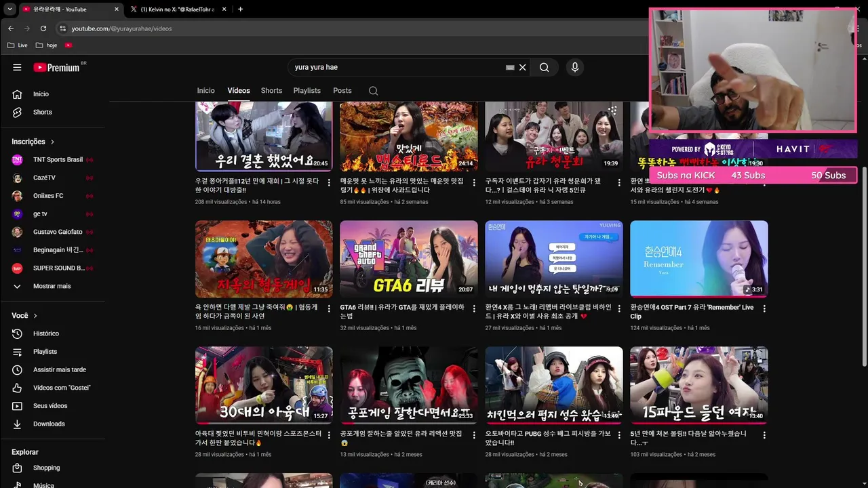Select the Playlists channel tab
Image resolution: width=868 pixels, height=488 pixels.
click(307, 90)
